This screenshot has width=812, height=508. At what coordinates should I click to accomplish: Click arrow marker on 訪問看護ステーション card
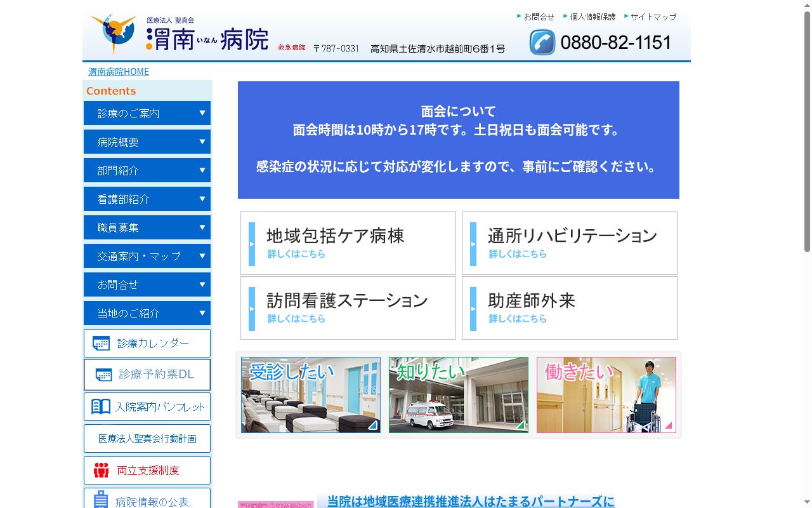(x=252, y=309)
